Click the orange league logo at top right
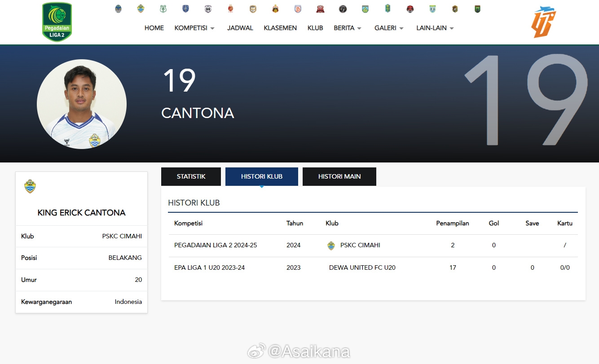 [543, 22]
